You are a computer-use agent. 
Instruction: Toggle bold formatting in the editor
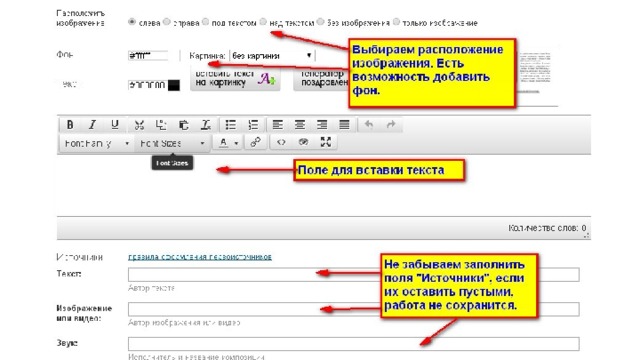point(70,125)
